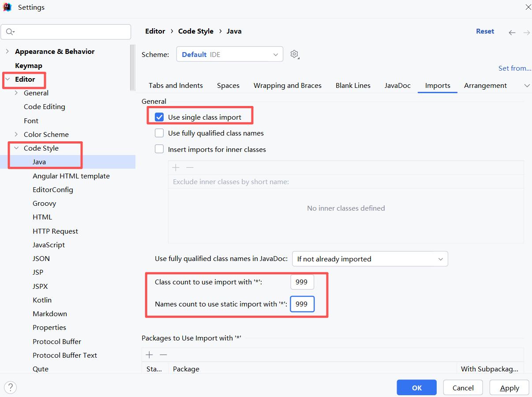Expand Appearance & Behavior section
Viewport: 532px width, 397px height.
pos(7,51)
